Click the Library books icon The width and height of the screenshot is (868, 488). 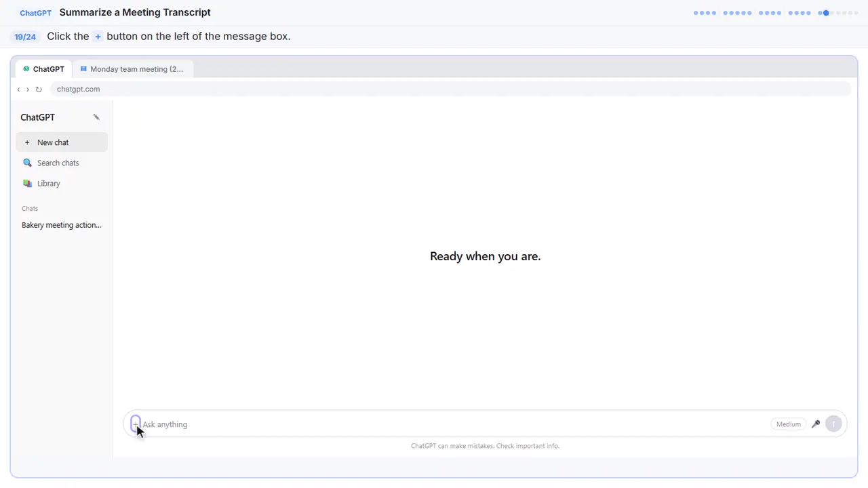click(27, 183)
